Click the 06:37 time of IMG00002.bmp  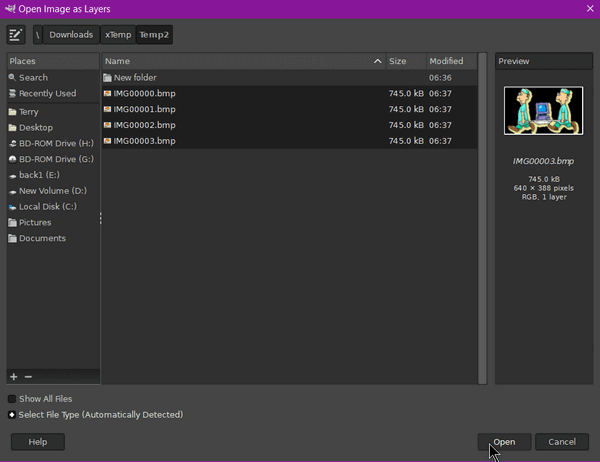(440, 125)
